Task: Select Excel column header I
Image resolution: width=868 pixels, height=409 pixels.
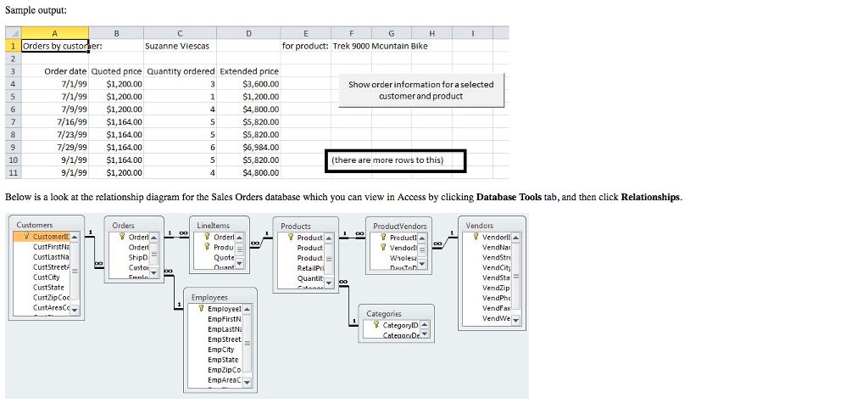Action: coord(472,33)
